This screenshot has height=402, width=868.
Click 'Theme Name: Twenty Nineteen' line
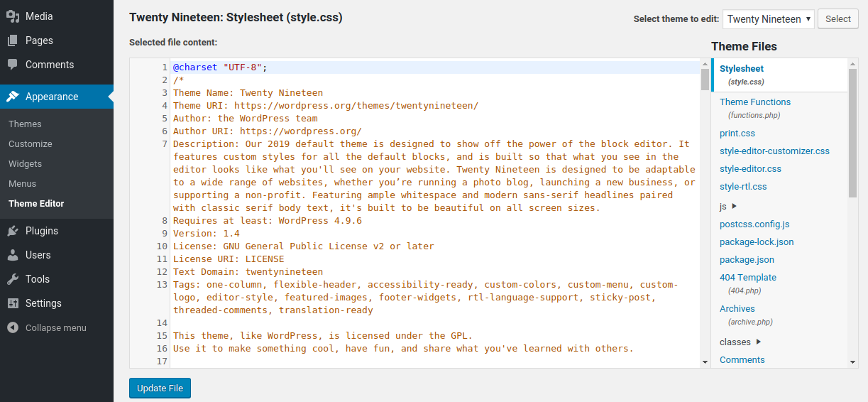pos(248,93)
